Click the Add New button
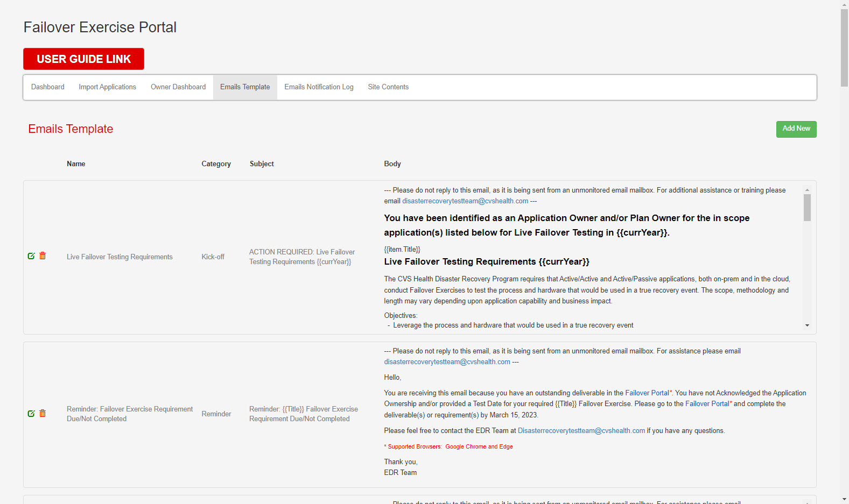849x504 pixels. click(x=796, y=129)
